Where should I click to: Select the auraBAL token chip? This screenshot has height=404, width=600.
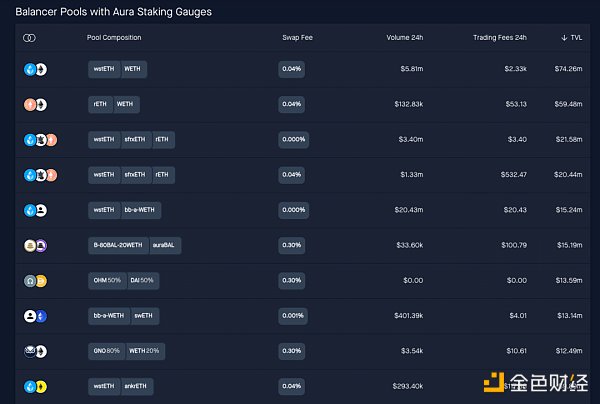point(166,245)
